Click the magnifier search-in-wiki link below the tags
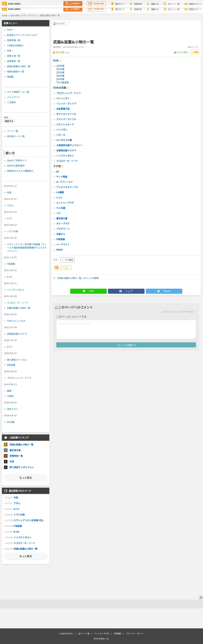 click(x=76, y=278)
